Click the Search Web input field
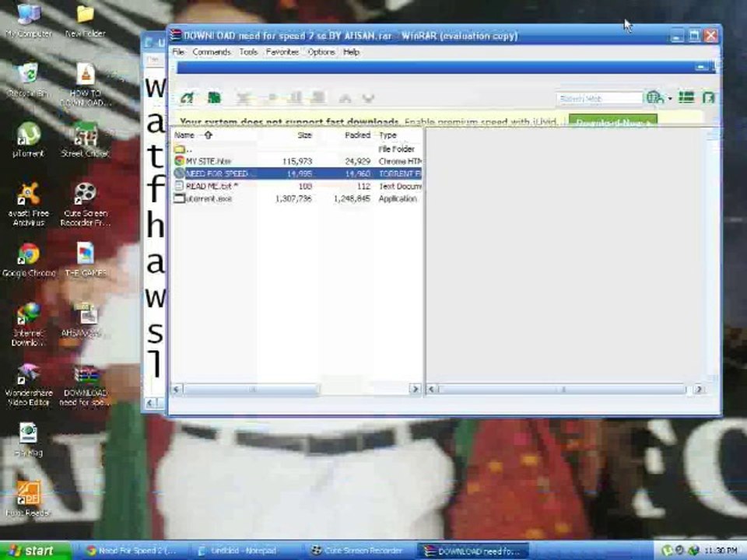This screenshot has width=747, height=560. click(x=599, y=99)
